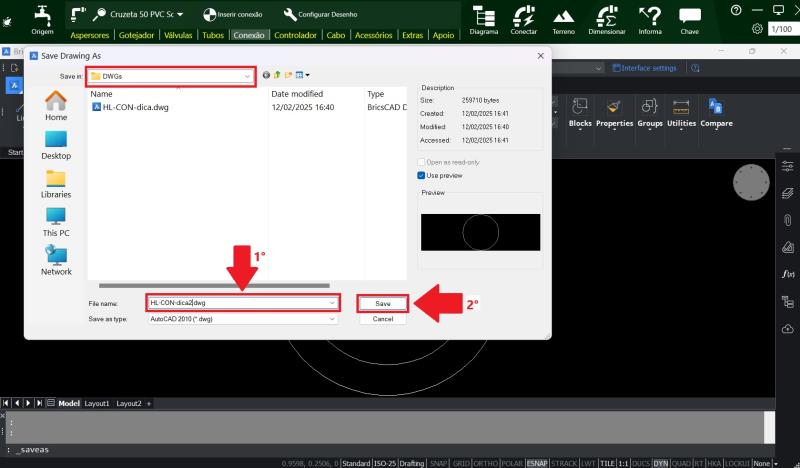The image size is (800, 468).
Task: Switch to the Válvulas tab
Action: (178, 35)
